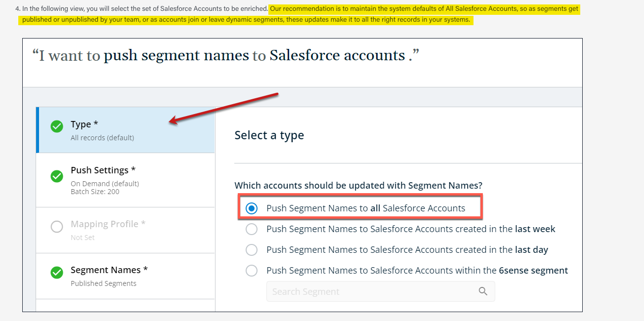This screenshot has width=644, height=321.
Task: Click the 'Select a type' heading
Action: (x=269, y=135)
